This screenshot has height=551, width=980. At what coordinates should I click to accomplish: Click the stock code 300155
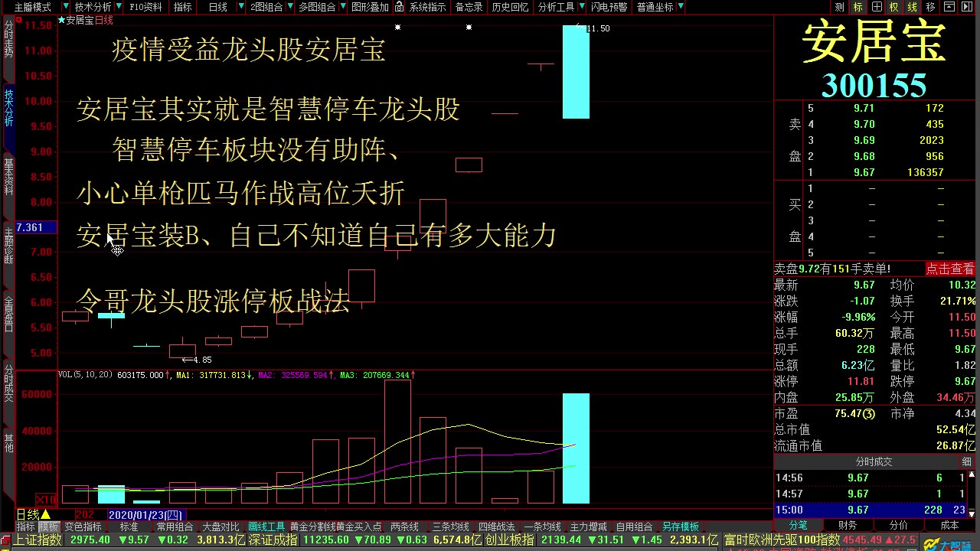pos(874,86)
